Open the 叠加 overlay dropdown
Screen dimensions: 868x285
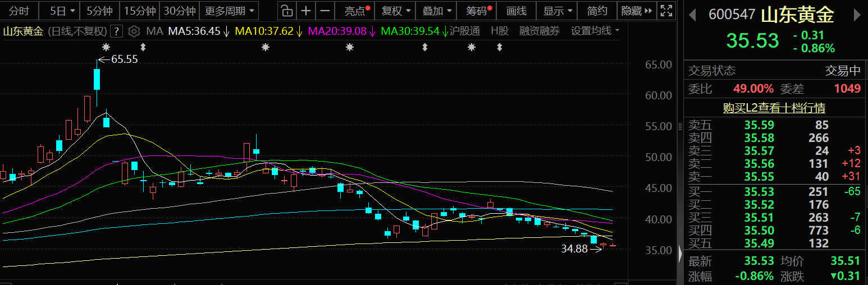pyautogui.click(x=436, y=11)
